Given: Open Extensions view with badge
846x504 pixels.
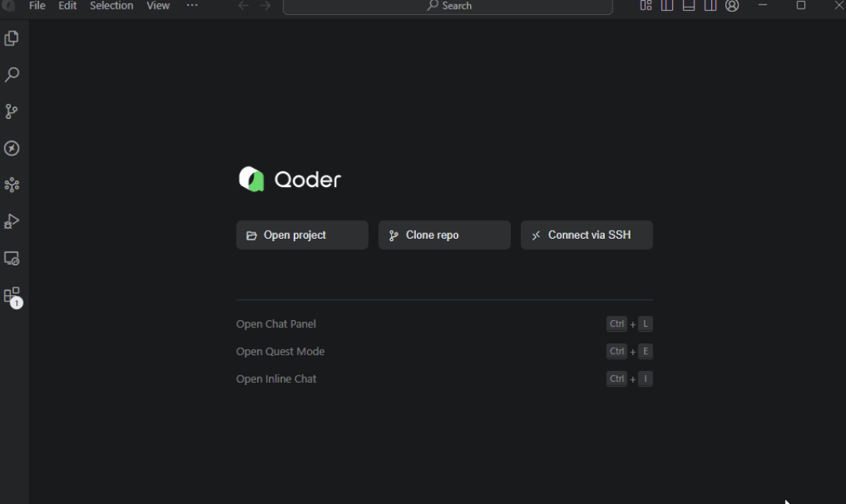Looking at the screenshot, I should 12,296.
